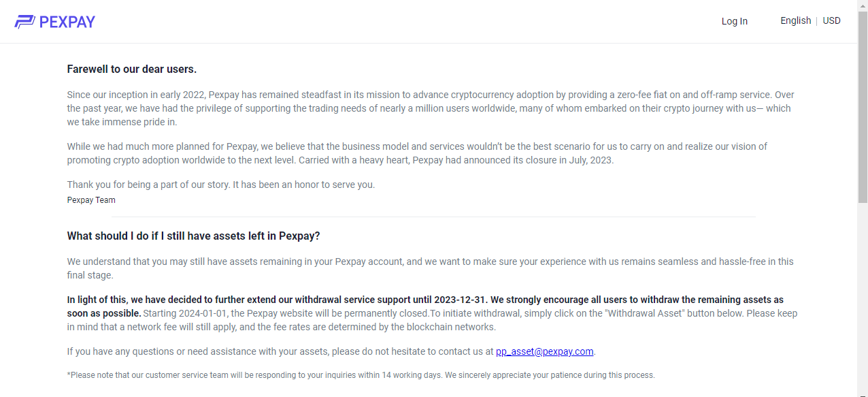Click the PEXPAY wordmark text

click(x=67, y=22)
